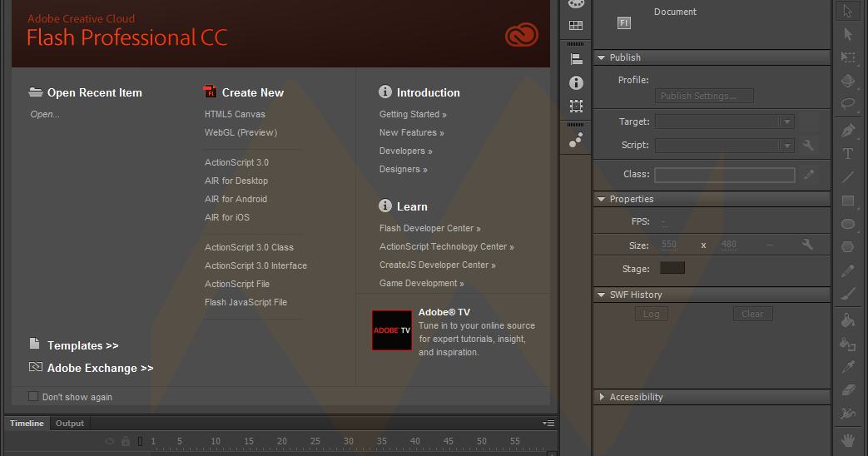Create new HTML5 Canvas document
This screenshot has height=456, width=868.
point(235,114)
